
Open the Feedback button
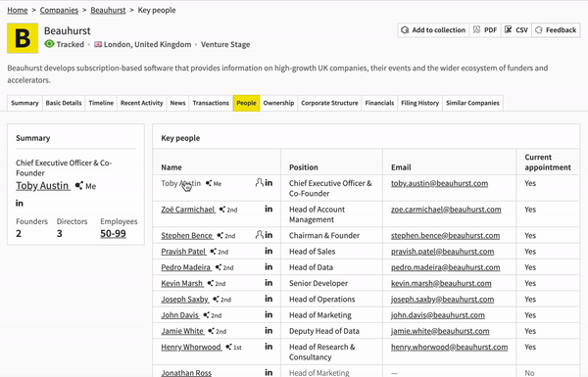[556, 30]
